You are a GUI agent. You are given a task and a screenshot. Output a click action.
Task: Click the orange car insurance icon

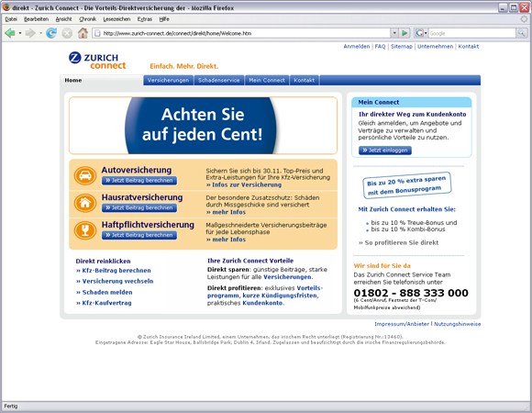coord(85,175)
